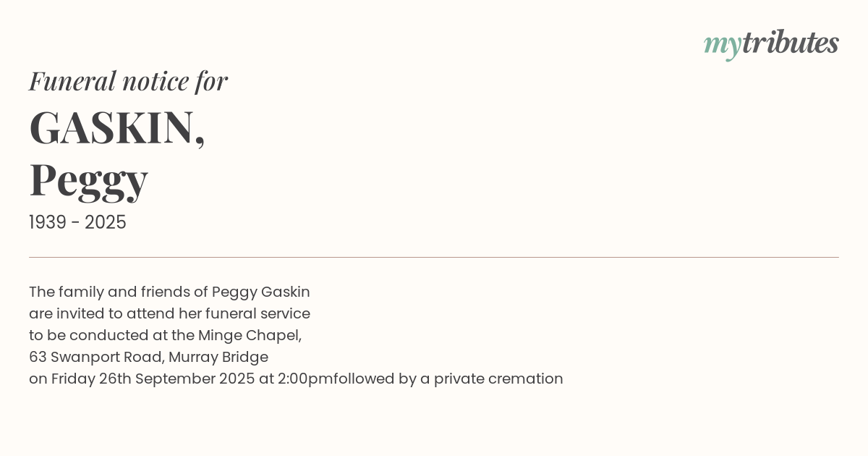868x456 pixels.
Task: Click the death year 2025 under the name
Action: [106, 223]
